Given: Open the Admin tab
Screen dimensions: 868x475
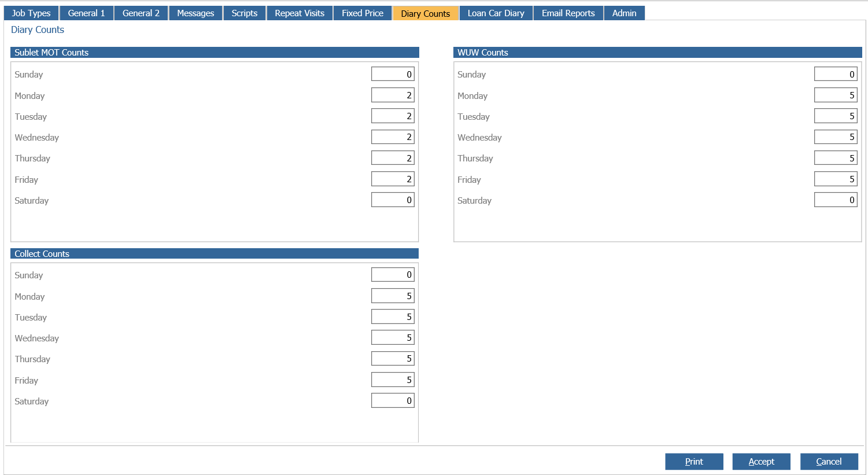Looking at the screenshot, I should click(625, 13).
